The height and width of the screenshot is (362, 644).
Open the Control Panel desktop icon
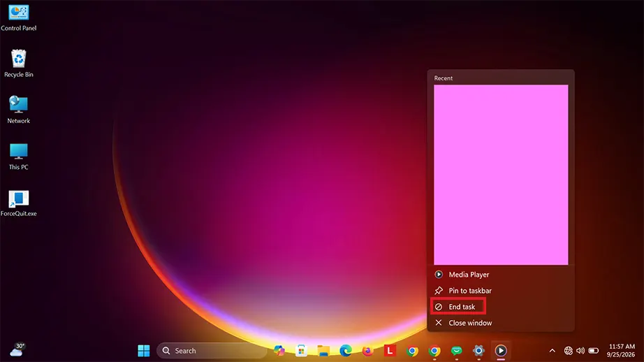[18, 17]
